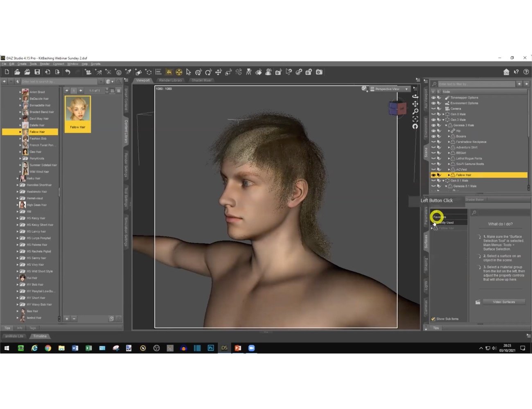Open Photoshop from the taskbar

point(211,348)
